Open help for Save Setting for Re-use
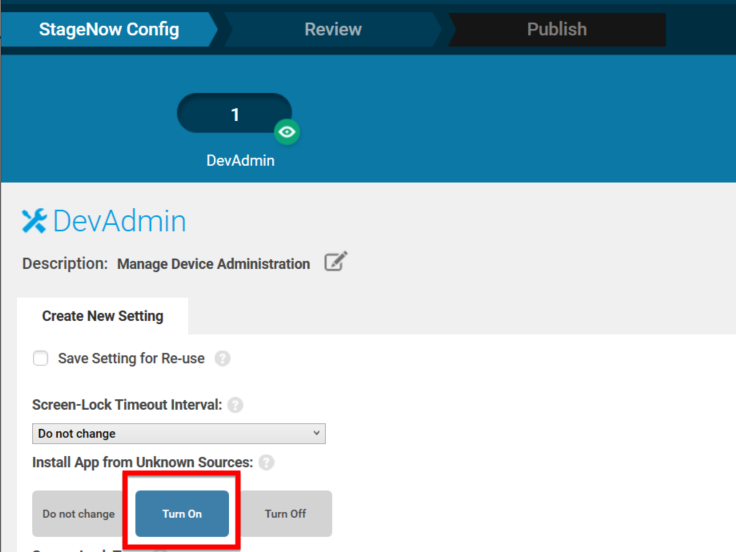The image size is (736, 552). point(223,359)
